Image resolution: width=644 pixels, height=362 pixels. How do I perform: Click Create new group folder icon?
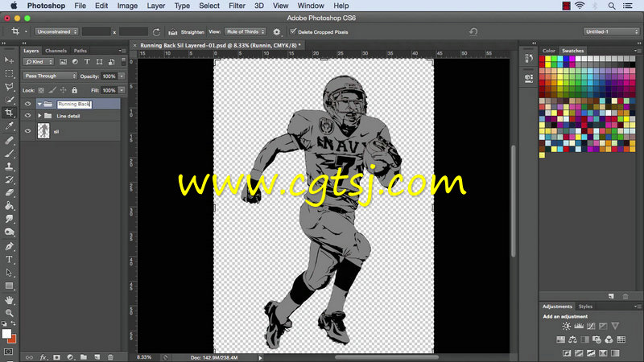(84, 357)
